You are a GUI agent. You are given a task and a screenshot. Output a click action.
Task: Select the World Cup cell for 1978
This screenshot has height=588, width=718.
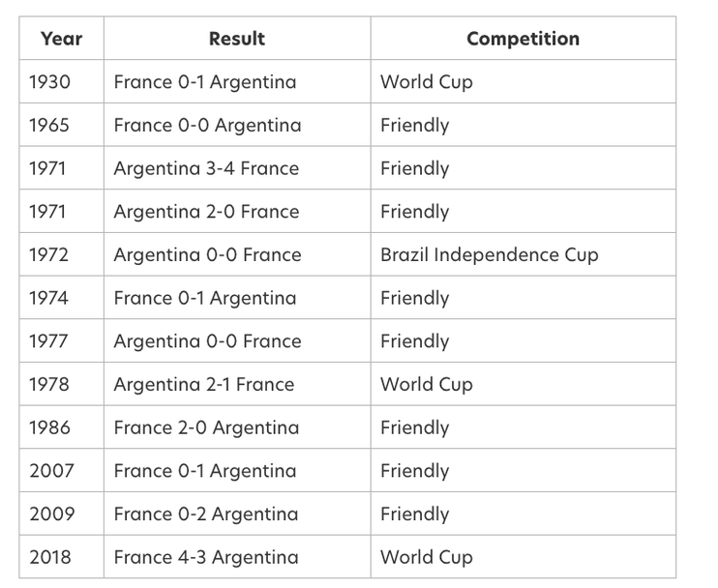pos(426,384)
